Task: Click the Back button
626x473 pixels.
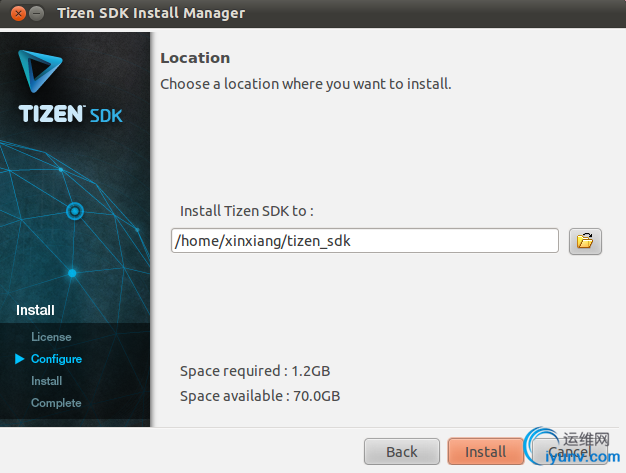Action: [x=402, y=451]
